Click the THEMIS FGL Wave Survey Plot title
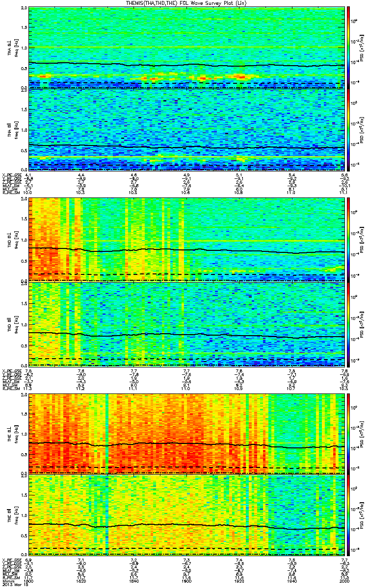Image resolution: width=368 pixels, height=588 pixels. pyautogui.click(x=186, y=3)
